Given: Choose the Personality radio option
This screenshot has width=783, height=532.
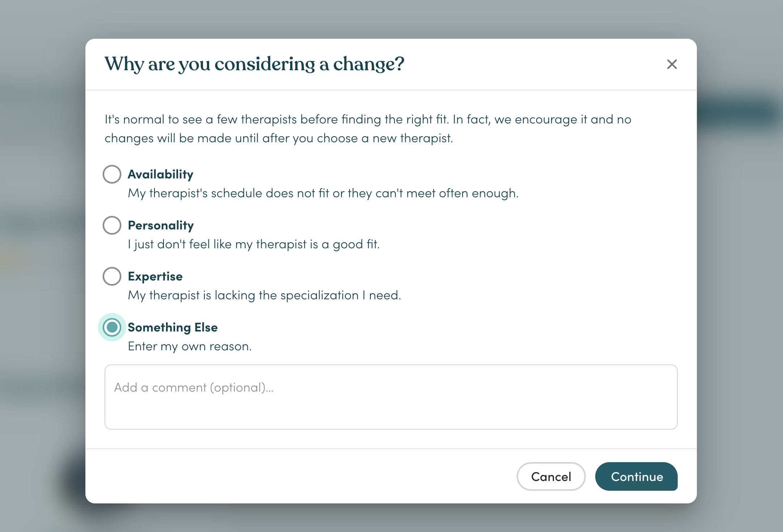Looking at the screenshot, I should 112,225.
